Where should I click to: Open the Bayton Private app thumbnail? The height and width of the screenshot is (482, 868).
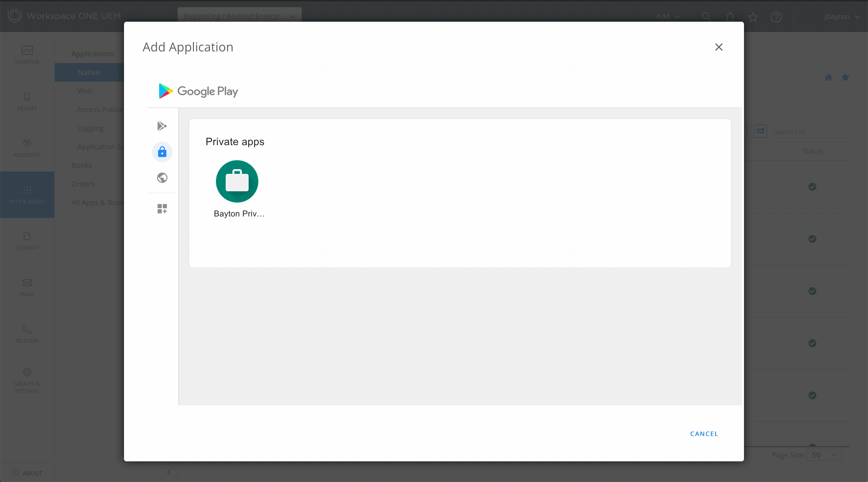(x=237, y=182)
